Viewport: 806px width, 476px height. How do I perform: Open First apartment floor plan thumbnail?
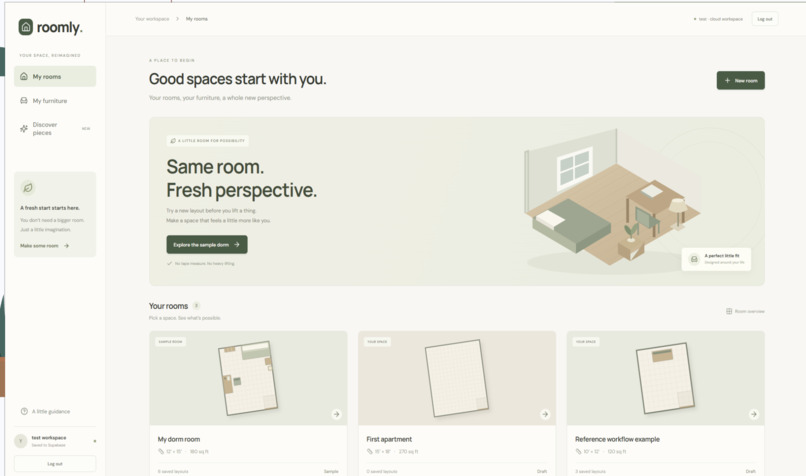[x=456, y=378]
